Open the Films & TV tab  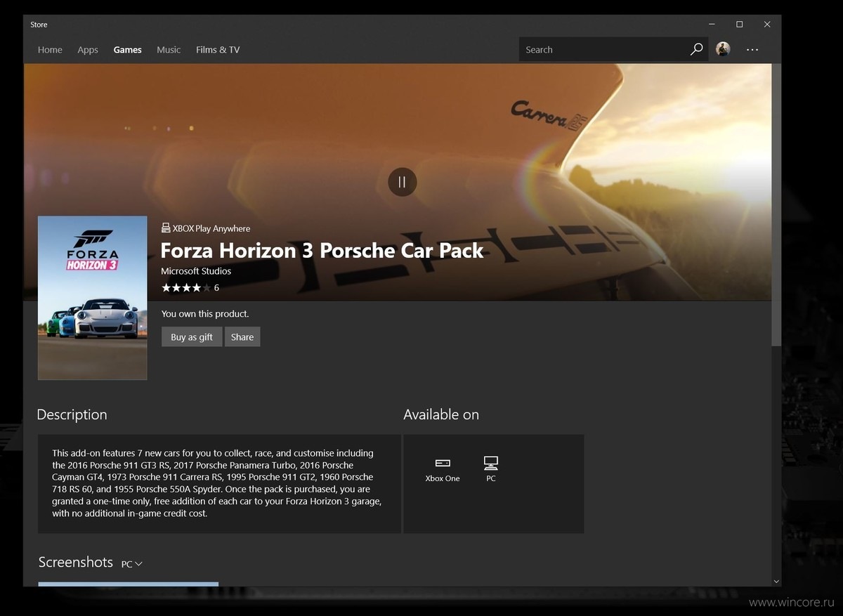pos(218,50)
